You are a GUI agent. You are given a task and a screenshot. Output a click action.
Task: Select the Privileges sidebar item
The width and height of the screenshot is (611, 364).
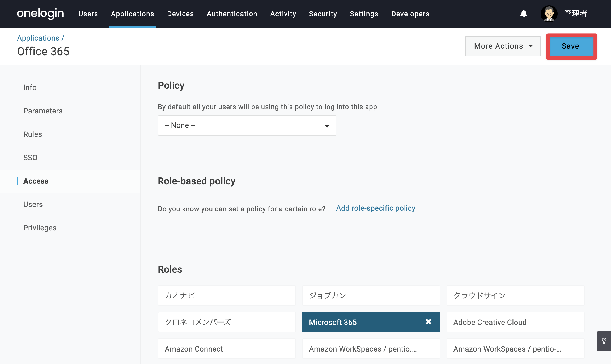click(x=40, y=228)
